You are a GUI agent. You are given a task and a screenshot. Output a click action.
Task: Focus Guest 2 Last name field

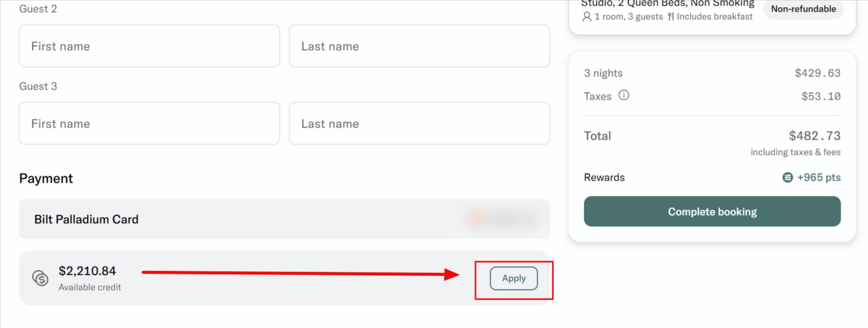(419, 46)
